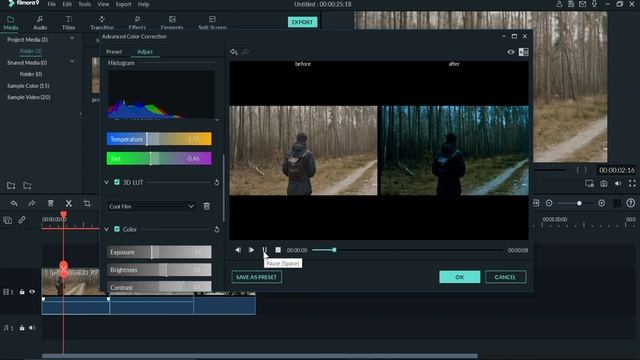640x360 pixels.
Task: Hide the video track with eye icon
Action: [32, 292]
